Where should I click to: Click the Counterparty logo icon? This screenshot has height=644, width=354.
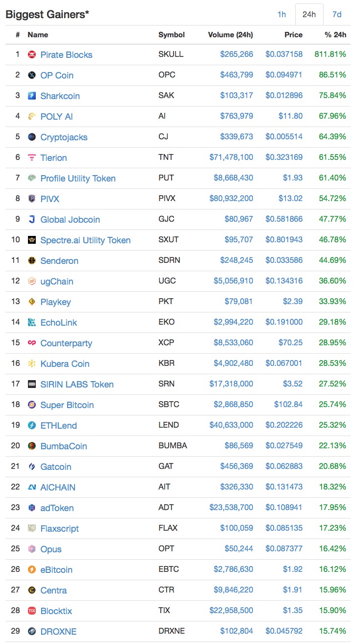tap(32, 343)
